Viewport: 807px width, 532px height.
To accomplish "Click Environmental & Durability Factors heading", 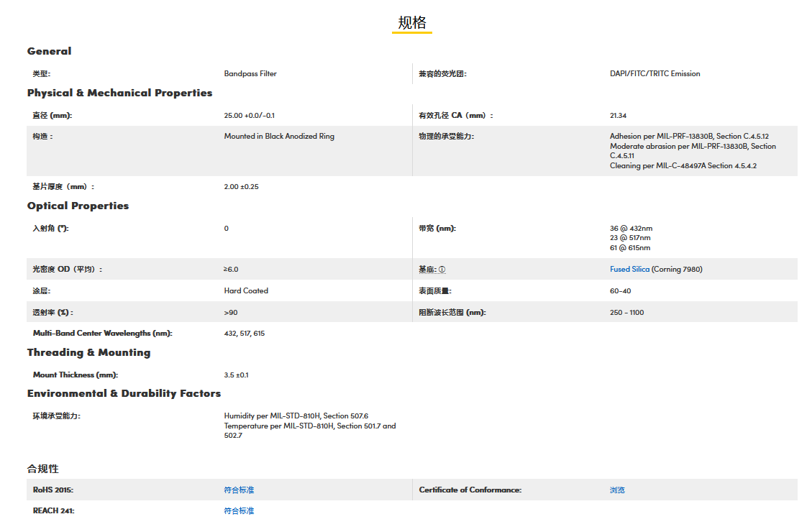I will click(x=124, y=393).
